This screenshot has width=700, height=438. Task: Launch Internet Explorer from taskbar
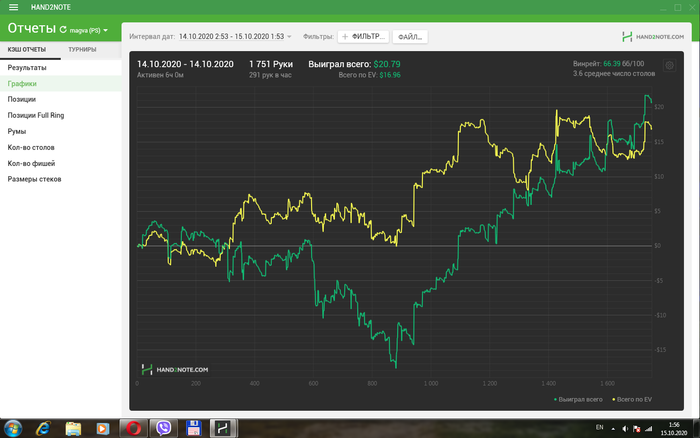pyautogui.click(x=43, y=429)
